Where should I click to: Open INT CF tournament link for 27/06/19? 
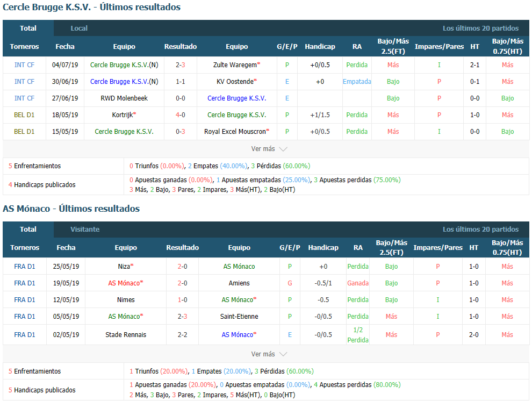(x=24, y=98)
